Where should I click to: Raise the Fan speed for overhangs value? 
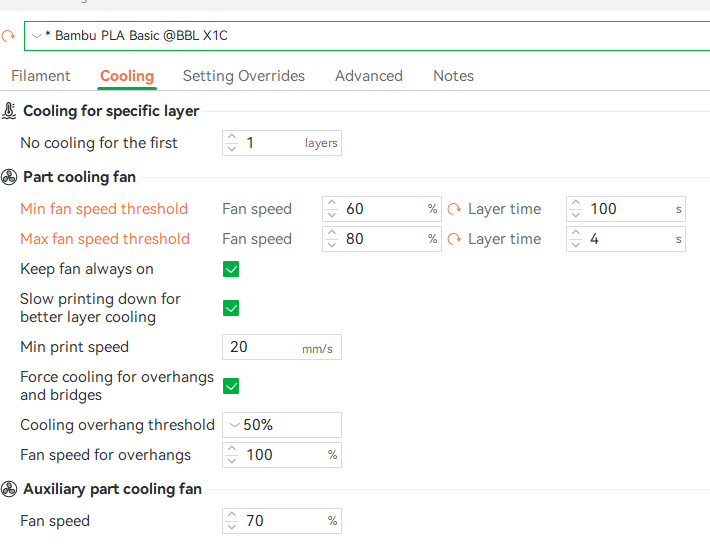tap(232, 449)
